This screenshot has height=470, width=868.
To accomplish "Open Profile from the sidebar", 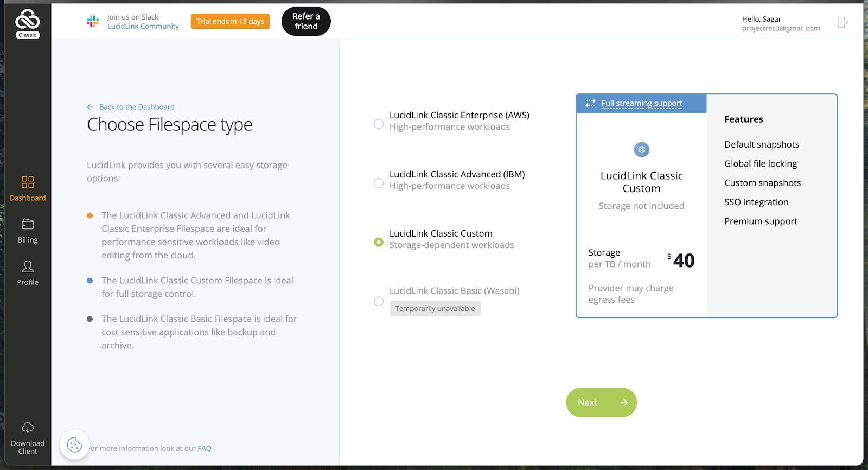I will pyautogui.click(x=28, y=273).
